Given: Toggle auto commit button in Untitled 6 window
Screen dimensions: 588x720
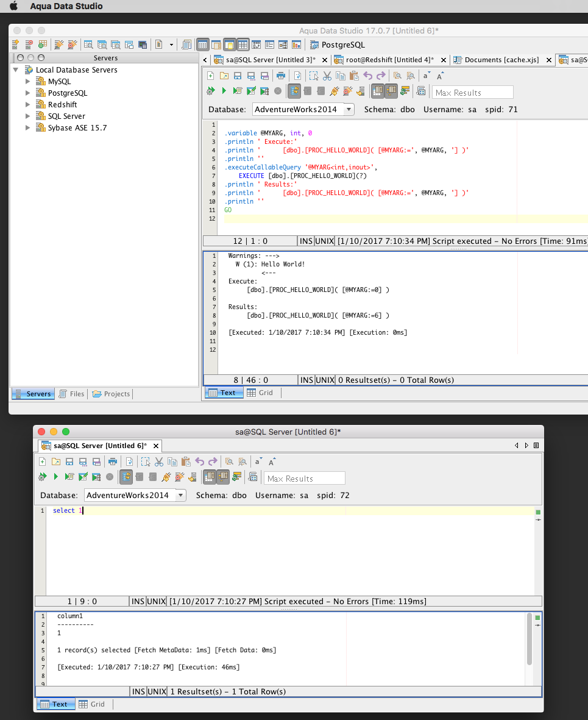Looking at the screenshot, I should (126, 477).
